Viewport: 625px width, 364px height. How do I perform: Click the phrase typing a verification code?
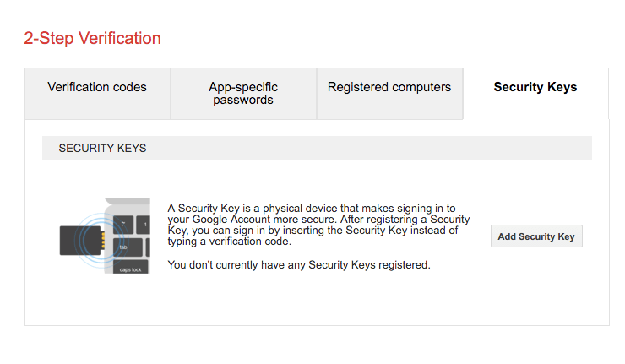point(230,242)
